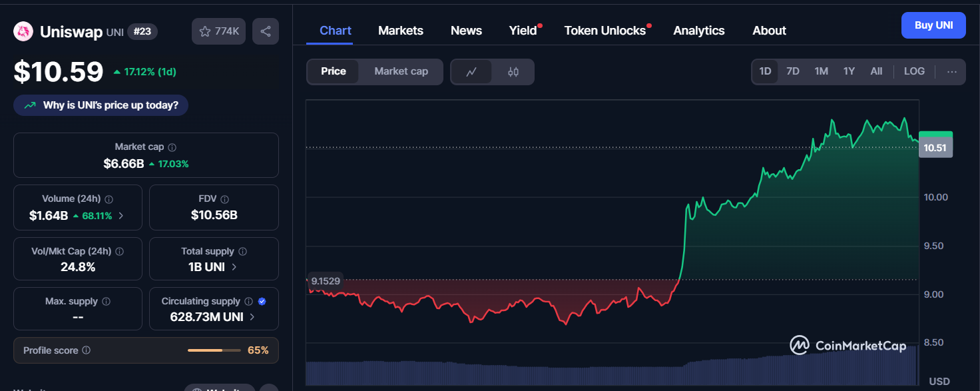Open the Markets tab
This screenshot has width=980, height=391.
[401, 31]
